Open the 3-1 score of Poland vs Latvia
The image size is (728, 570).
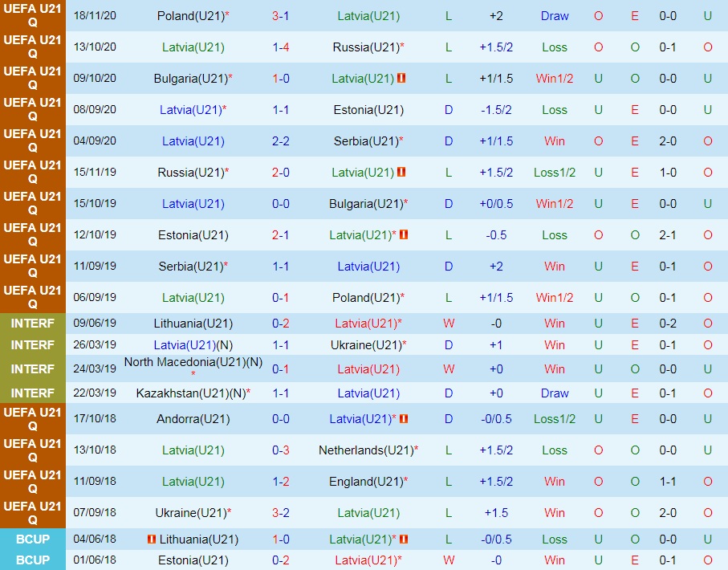click(280, 16)
